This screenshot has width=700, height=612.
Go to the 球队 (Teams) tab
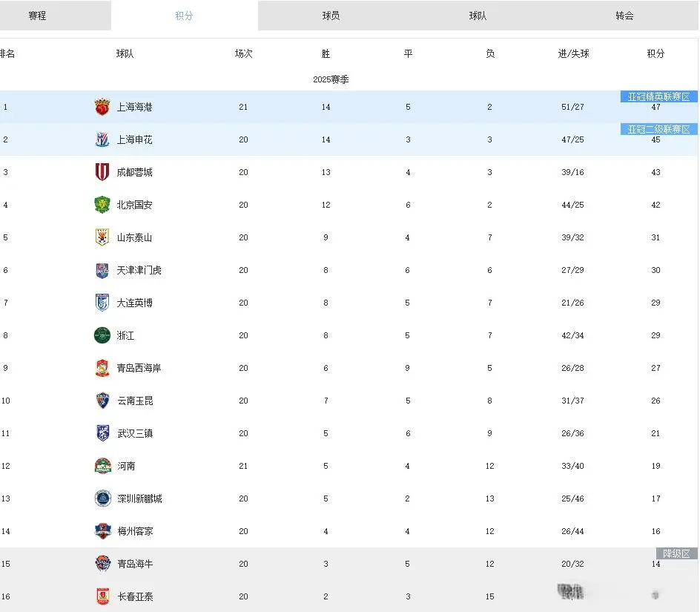(478, 16)
